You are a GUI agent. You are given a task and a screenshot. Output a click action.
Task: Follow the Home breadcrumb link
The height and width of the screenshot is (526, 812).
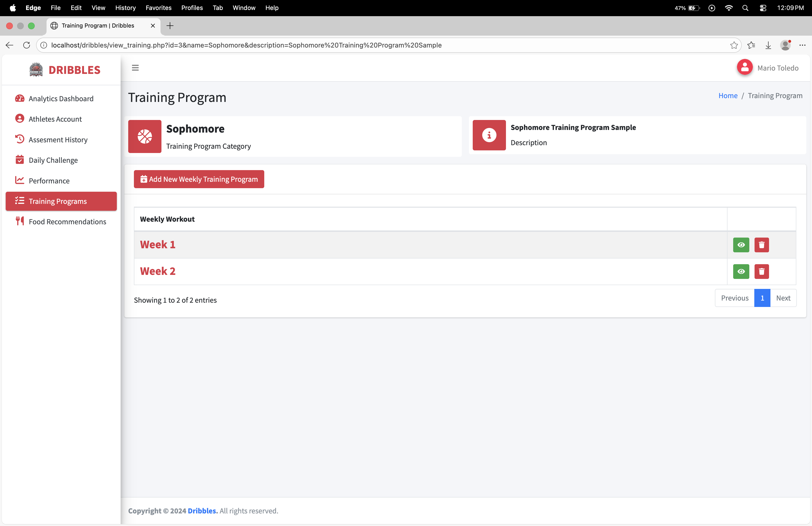[727, 96]
